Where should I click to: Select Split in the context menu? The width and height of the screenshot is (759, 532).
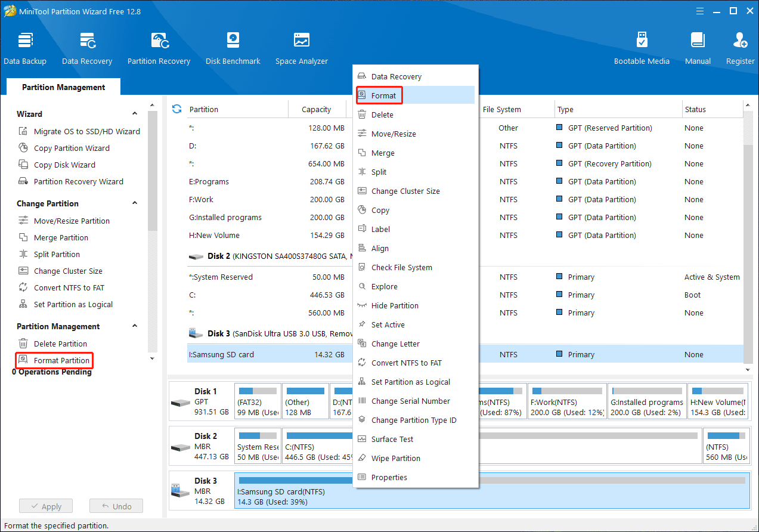[x=416, y=172]
